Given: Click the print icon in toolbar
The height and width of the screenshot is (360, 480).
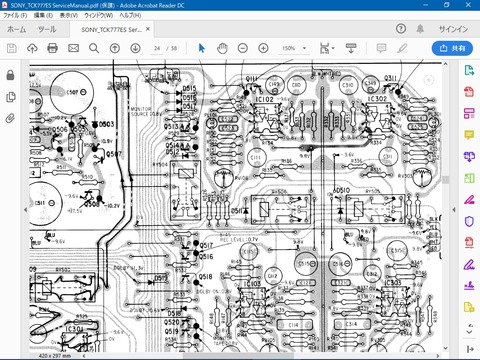Looking at the screenshot, I should [x=52, y=48].
